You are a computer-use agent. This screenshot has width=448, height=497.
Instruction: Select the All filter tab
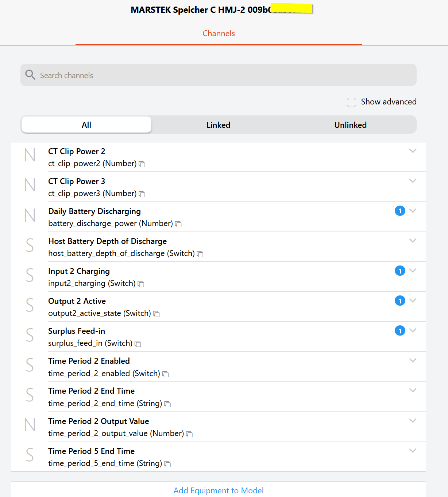[86, 125]
